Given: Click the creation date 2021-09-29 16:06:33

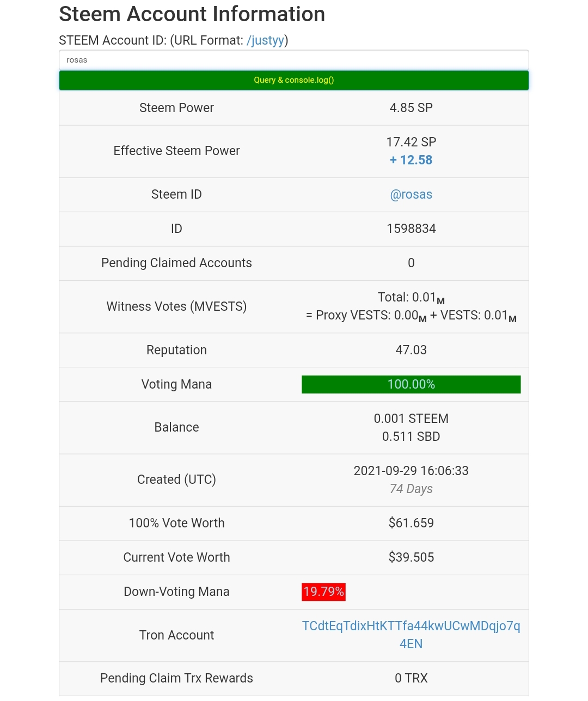Looking at the screenshot, I should click(x=411, y=471).
